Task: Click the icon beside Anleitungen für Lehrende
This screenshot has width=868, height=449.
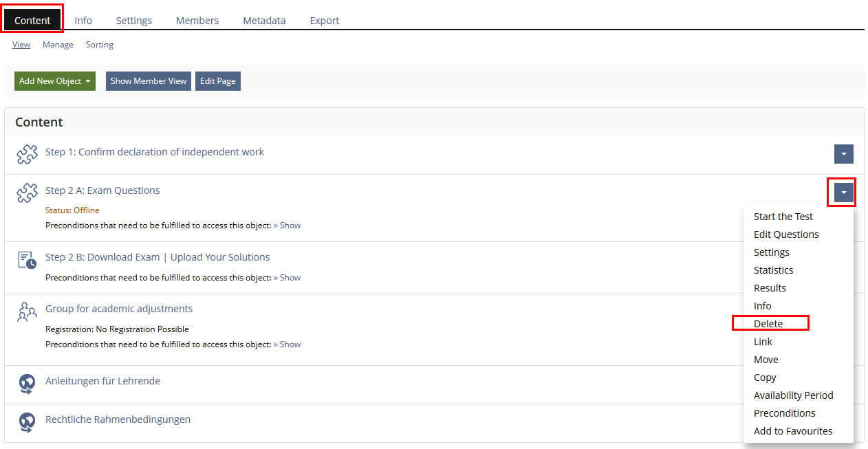Action: [x=27, y=384]
